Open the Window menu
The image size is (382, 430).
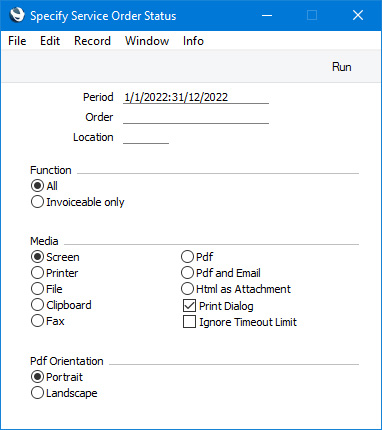click(x=147, y=41)
